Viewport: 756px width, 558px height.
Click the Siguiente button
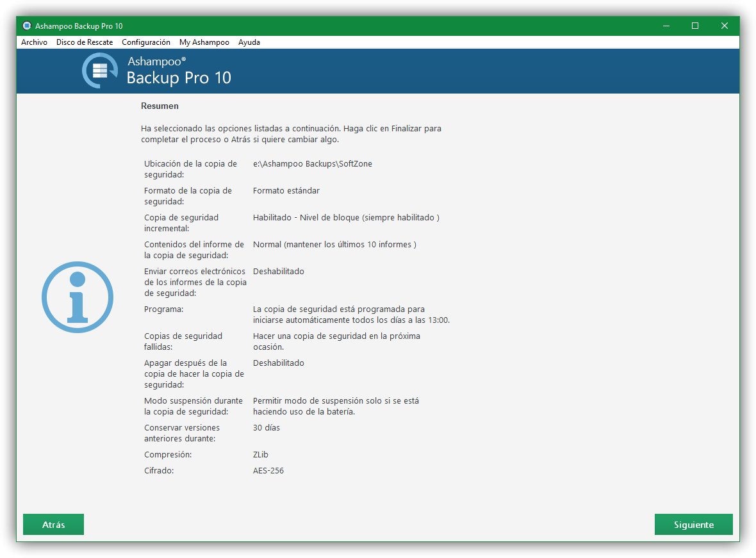pyautogui.click(x=693, y=524)
